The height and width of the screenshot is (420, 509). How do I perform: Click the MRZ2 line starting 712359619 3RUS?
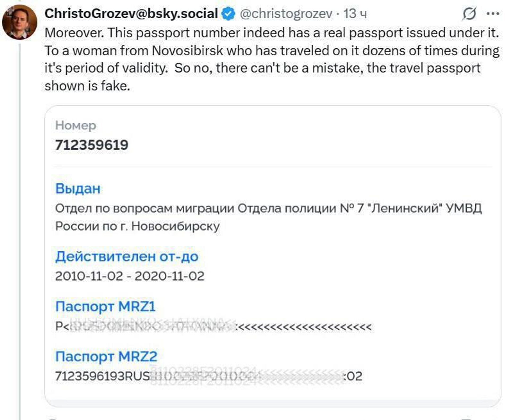pos(208,376)
